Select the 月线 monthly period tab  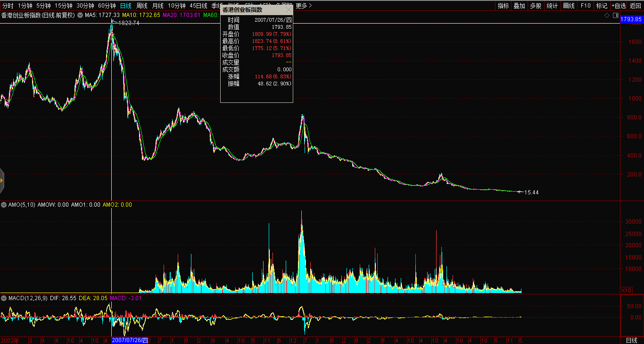click(157, 6)
